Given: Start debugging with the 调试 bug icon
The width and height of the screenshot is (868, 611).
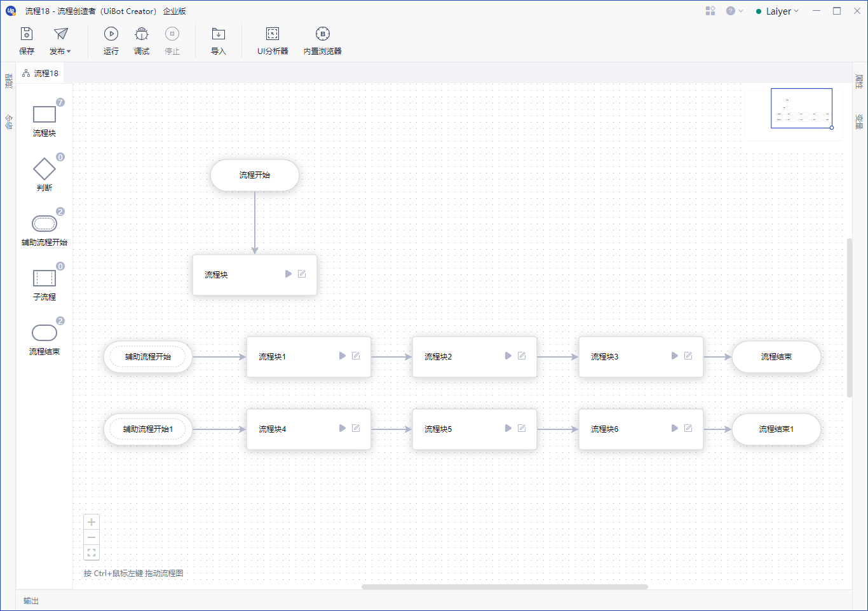Looking at the screenshot, I should pyautogui.click(x=142, y=34).
